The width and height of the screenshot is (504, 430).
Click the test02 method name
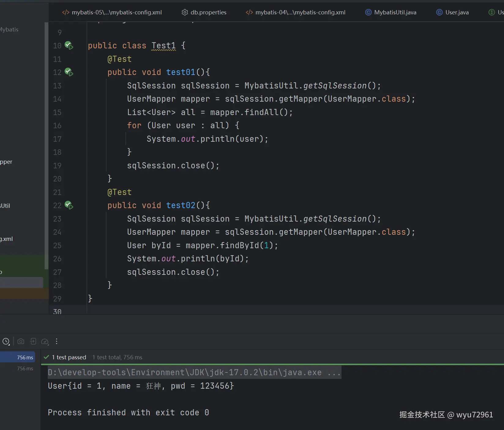pos(181,205)
